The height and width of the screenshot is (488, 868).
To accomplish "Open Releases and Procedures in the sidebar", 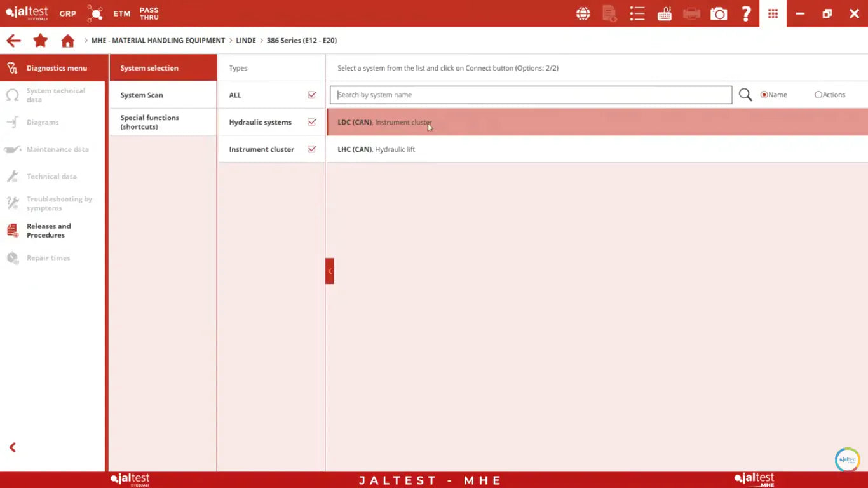I will pyautogui.click(x=48, y=230).
